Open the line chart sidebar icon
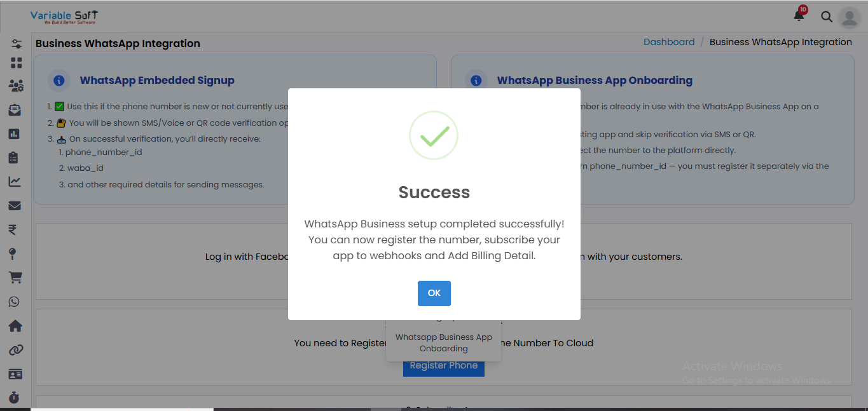Image resolution: width=868 pixels, height=411 pixels. click(x=15, y=182)
